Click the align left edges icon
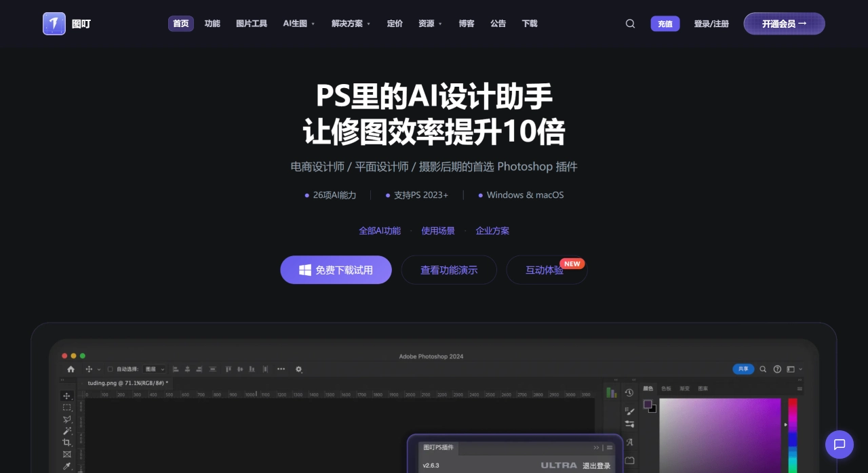 pos(176,369)
